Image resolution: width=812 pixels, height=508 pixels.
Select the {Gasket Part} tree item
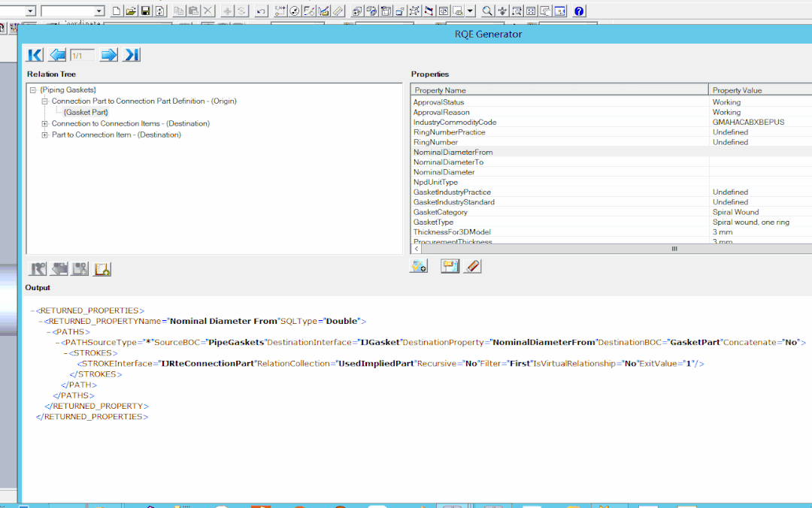coord(86,113)
